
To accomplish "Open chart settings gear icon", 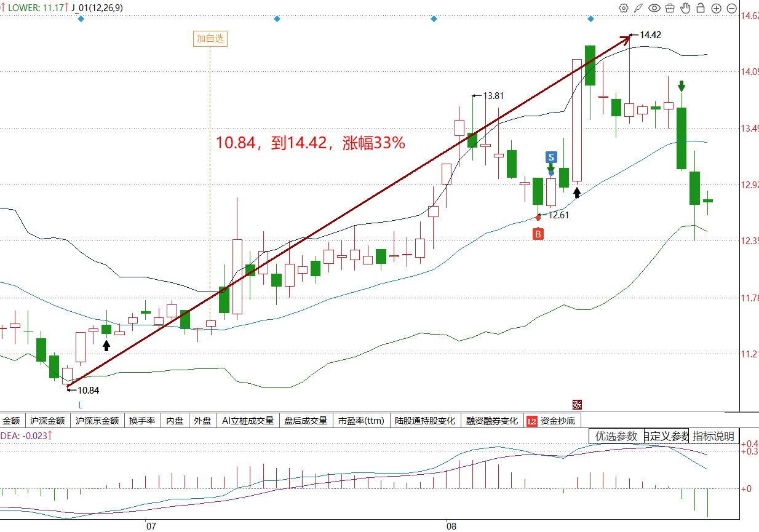I will (x=624, y=8).
